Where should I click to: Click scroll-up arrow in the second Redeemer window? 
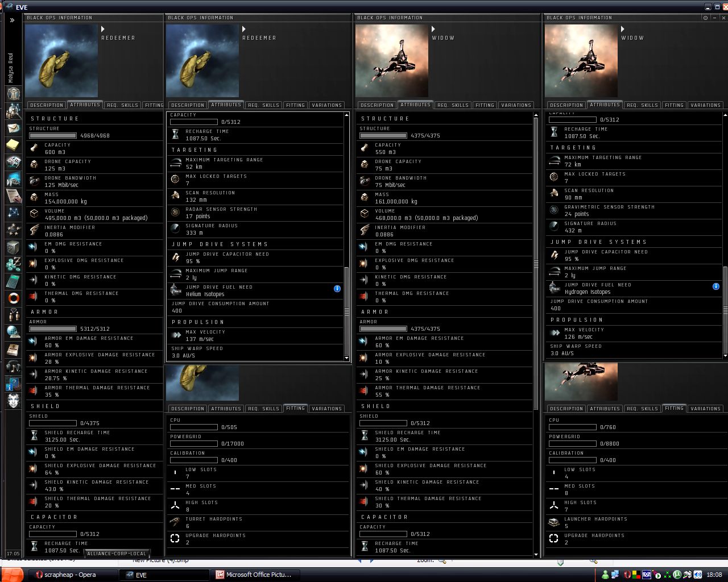(x=347, y=115)
